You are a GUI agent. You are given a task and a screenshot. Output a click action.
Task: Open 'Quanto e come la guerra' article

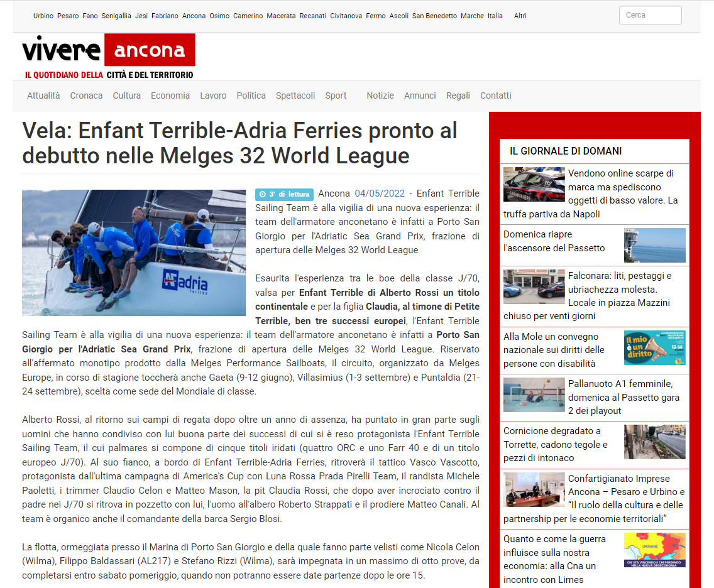tap(554, 559)
